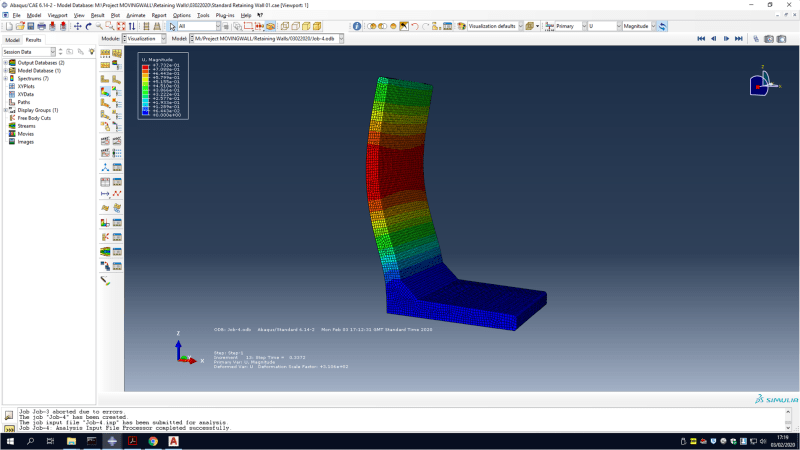Select the Magnify View tool

(x=99, y=26)
